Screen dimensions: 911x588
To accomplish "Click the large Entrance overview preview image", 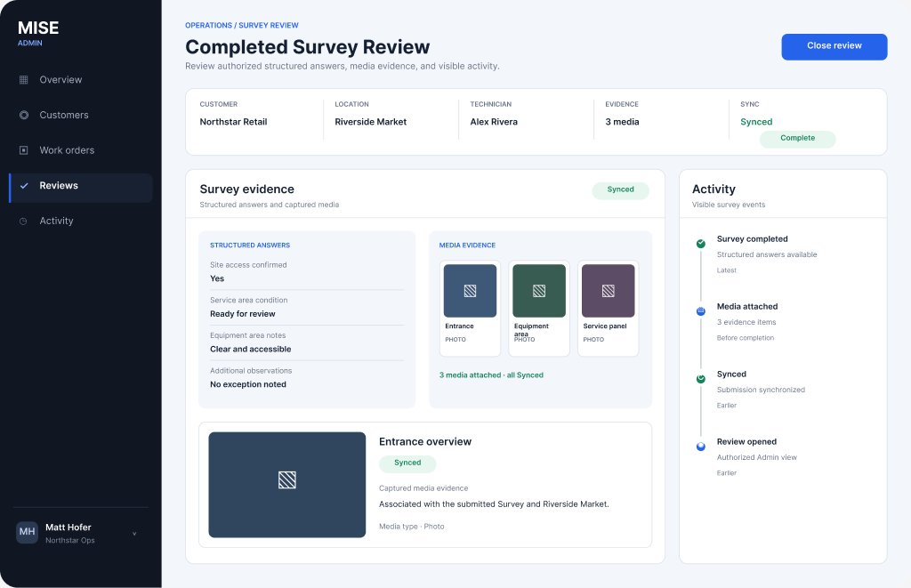I will pyautogui.click(x=287, y=485).
